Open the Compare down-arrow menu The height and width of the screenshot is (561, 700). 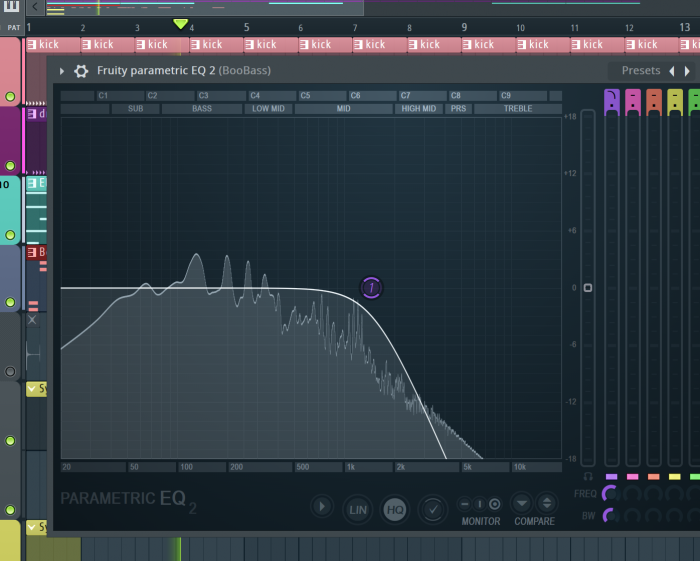pyautogui.click(x=521, y=503)
